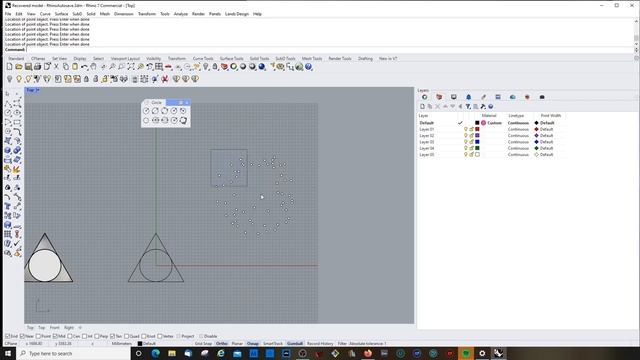Toggle the Planar status button
The image size is (640, 360).
click(237, 344)
